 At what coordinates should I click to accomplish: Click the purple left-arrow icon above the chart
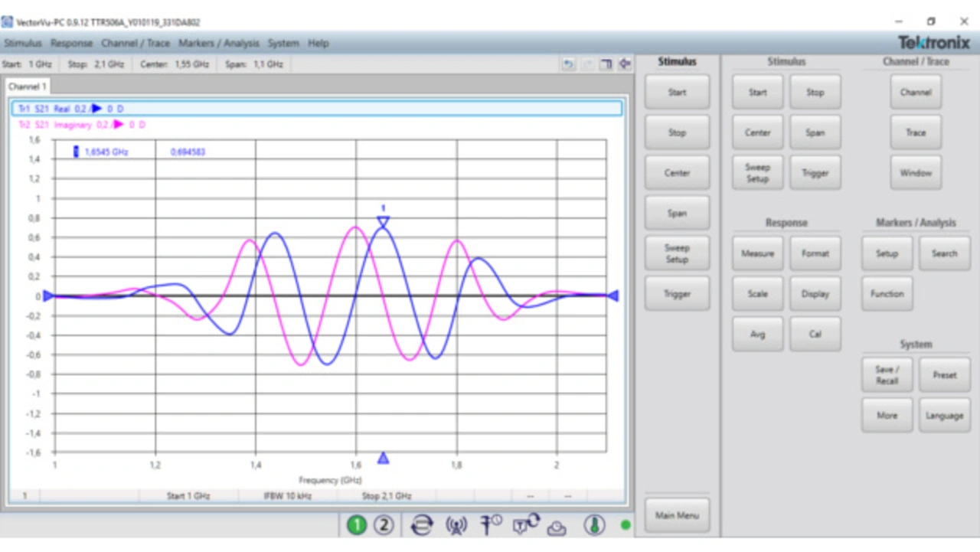625,64
